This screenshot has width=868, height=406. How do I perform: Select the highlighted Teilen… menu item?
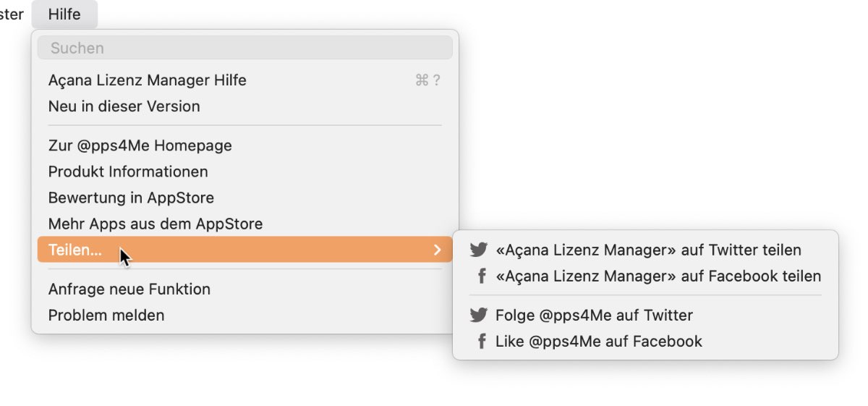pyautogui.click(x=245, y=250)
